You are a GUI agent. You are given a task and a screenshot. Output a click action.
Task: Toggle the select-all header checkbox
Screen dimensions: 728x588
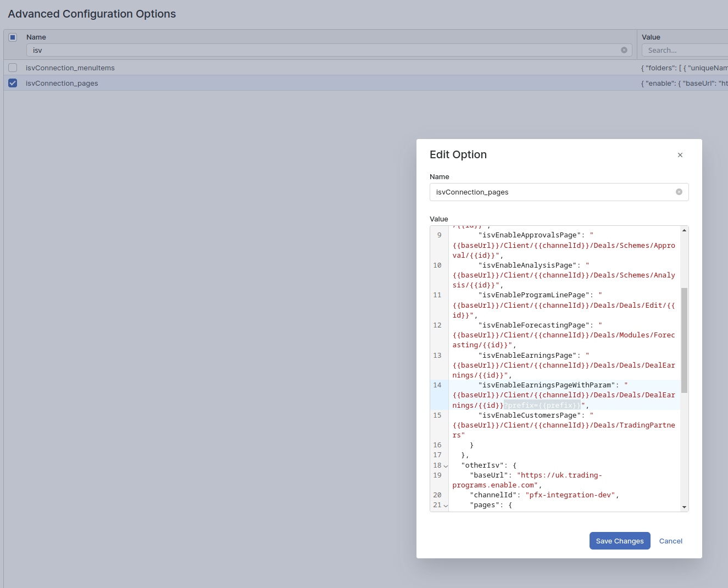pyautogui.click(x=13, y=37)
